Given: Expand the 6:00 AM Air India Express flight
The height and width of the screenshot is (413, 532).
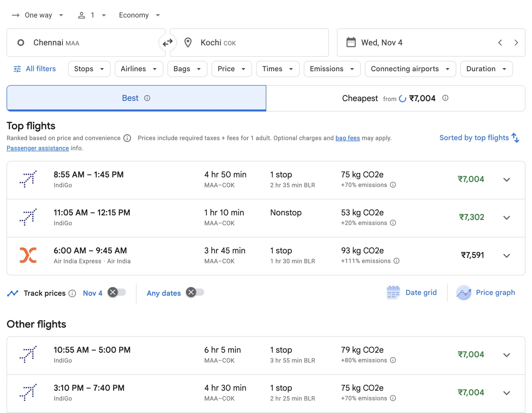Looking at the screenshot, I should [507, 255].
